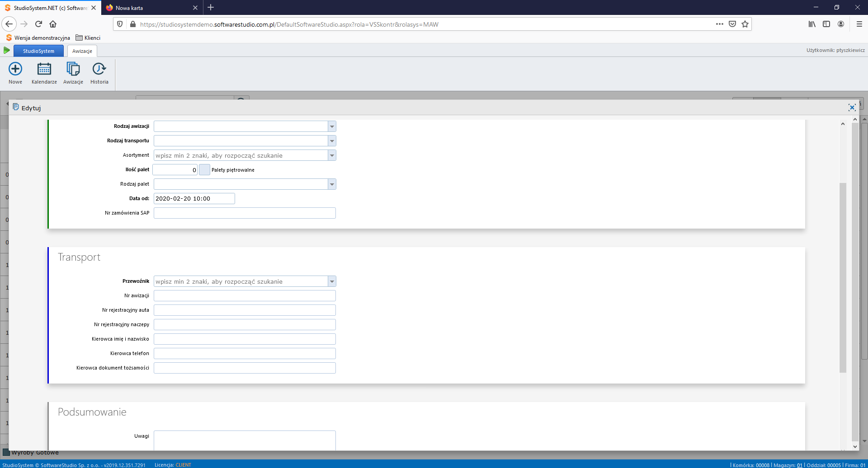
Task: Expand Rodzaj palet dropdown
Action: coord(332,184)
